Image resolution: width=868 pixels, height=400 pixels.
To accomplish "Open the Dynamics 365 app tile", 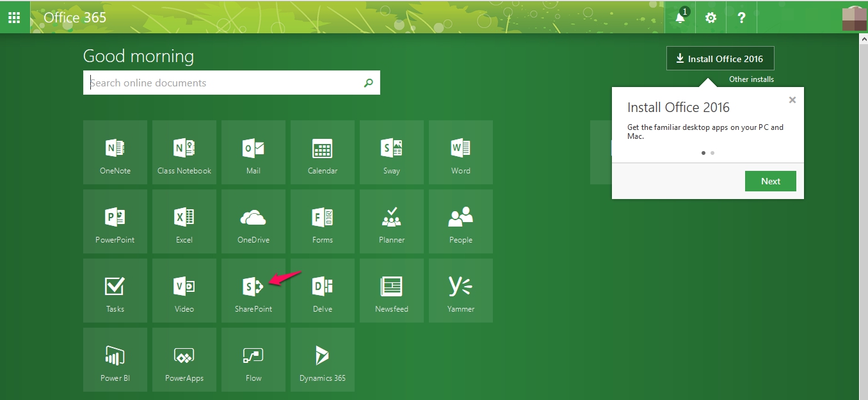I will pos(323,360).
